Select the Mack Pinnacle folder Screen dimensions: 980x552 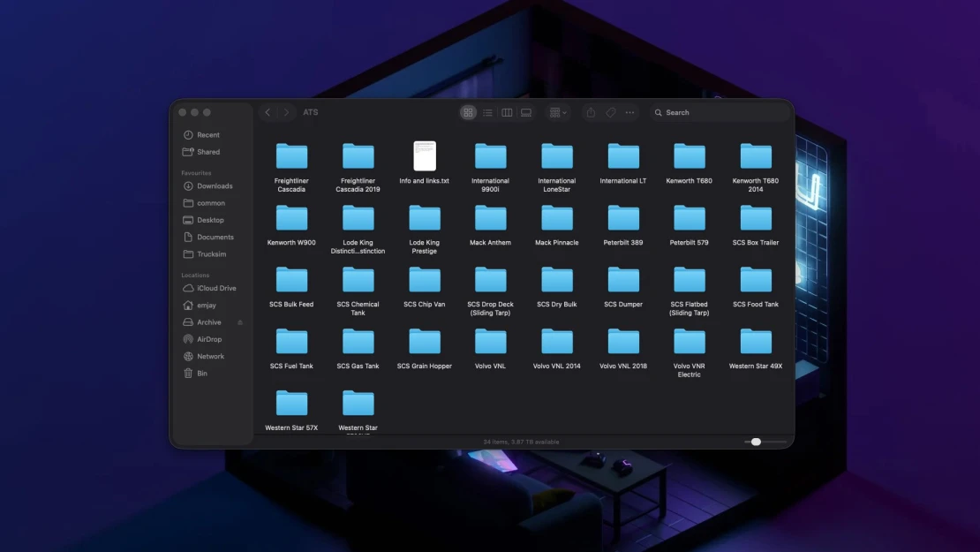557,218
